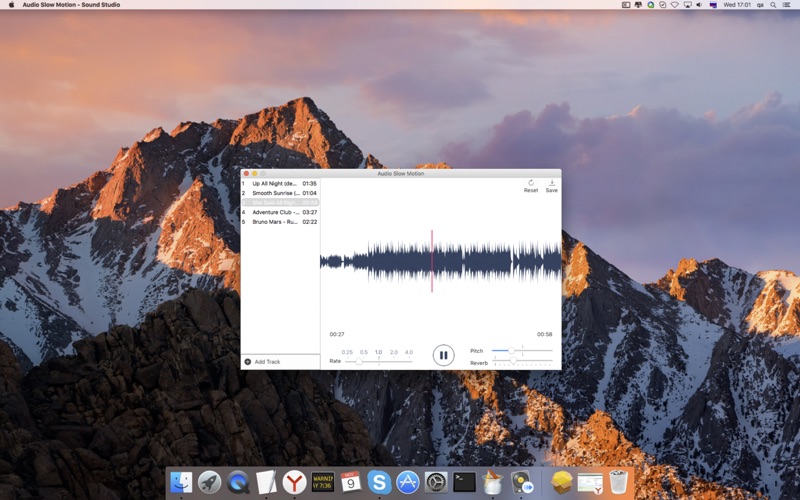Screen dimensions: 800x500
Task: Pick track 5 Bruno Mars
Action: point(280,222)
